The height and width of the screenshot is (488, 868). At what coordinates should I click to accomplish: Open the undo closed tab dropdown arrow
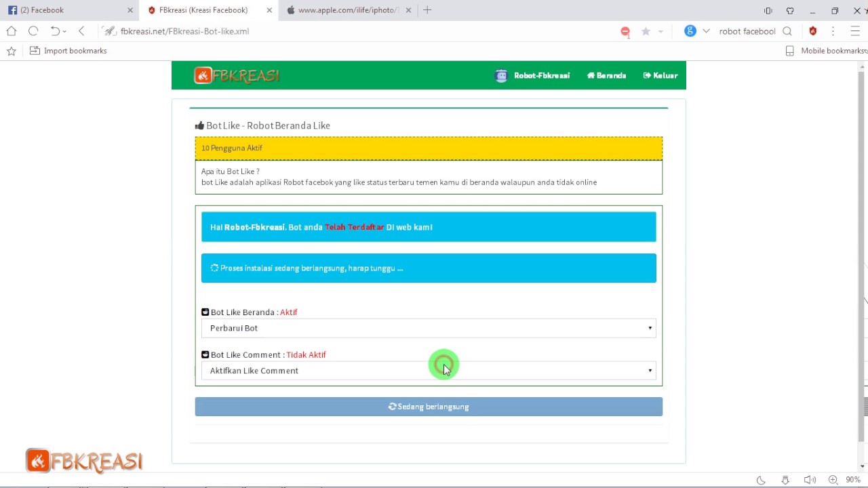[64, 32]
